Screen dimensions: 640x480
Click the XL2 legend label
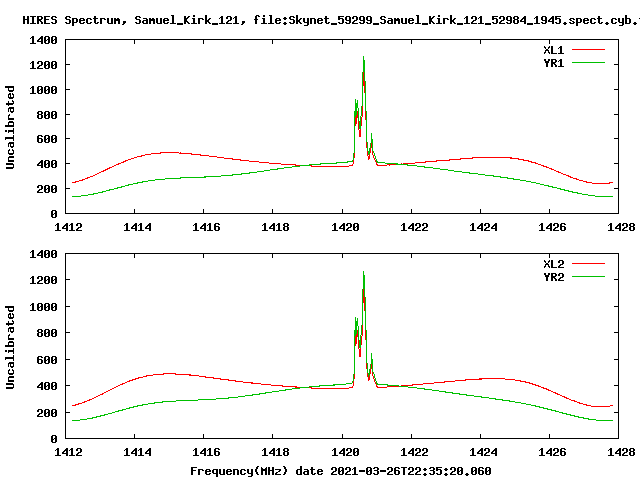tap(553, 264)
